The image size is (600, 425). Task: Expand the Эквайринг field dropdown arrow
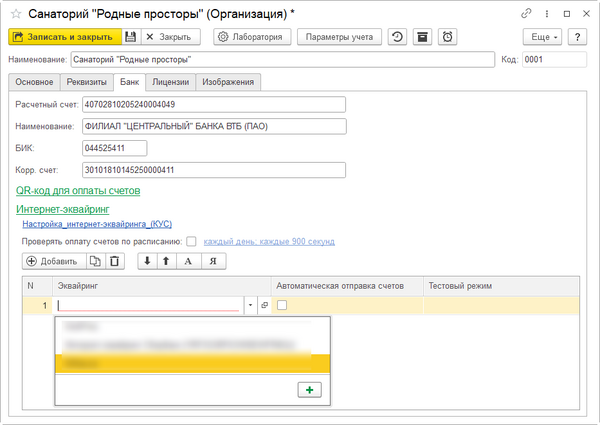point(250,305)
